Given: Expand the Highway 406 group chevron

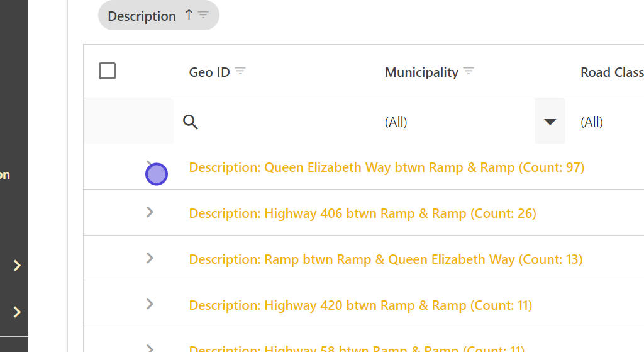Looking at the screenshot, I should [150, 212].
